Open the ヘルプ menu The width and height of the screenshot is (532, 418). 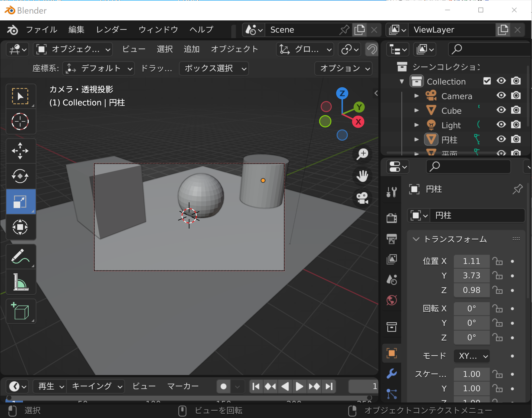pyautogui.click(x=201, y=30)
